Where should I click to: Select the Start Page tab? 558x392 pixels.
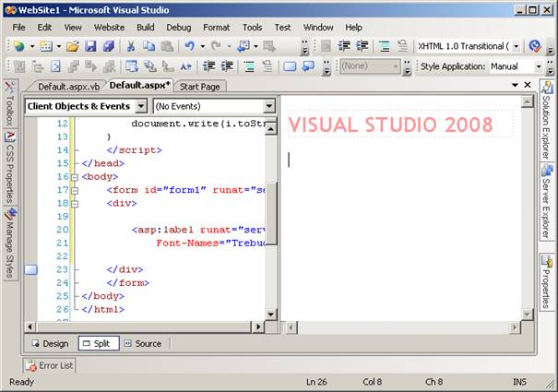(x=199, y=86)
